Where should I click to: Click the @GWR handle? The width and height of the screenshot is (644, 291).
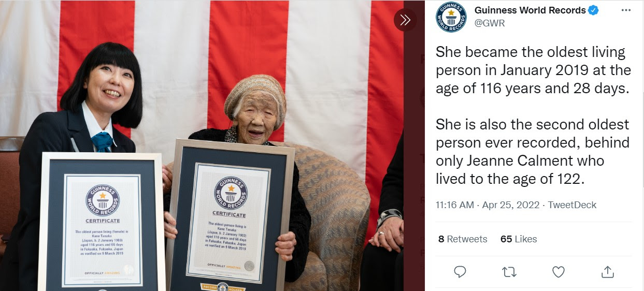click(x=490, y=23)
